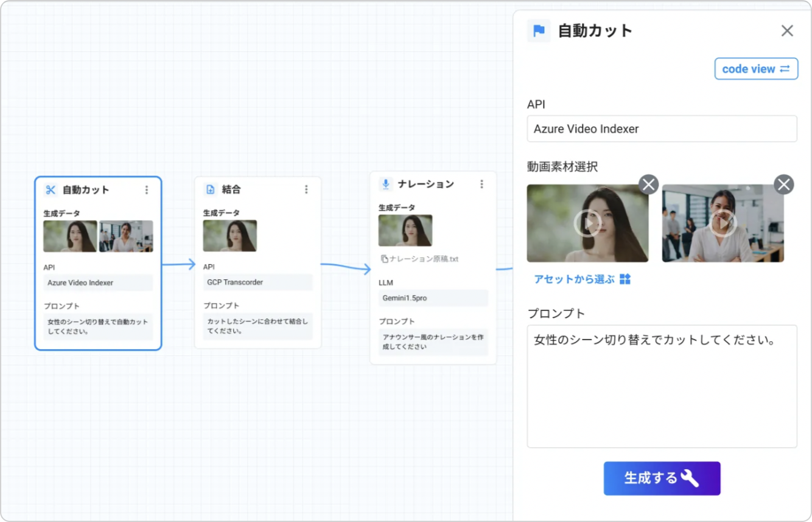Viewport: 812px width, 522px height.
Task: Open the three-dot menu on 結合 node
Action: 306,190
